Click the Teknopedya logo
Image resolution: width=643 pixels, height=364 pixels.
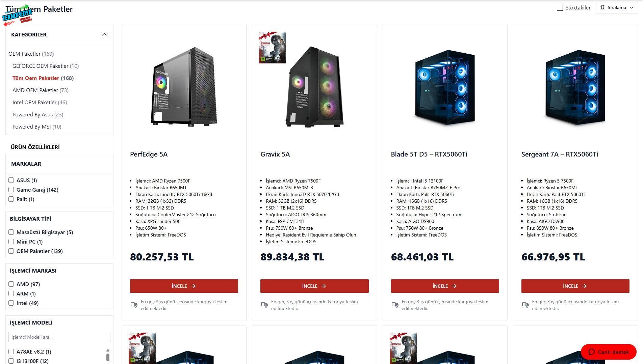click(x=17, y=16)
